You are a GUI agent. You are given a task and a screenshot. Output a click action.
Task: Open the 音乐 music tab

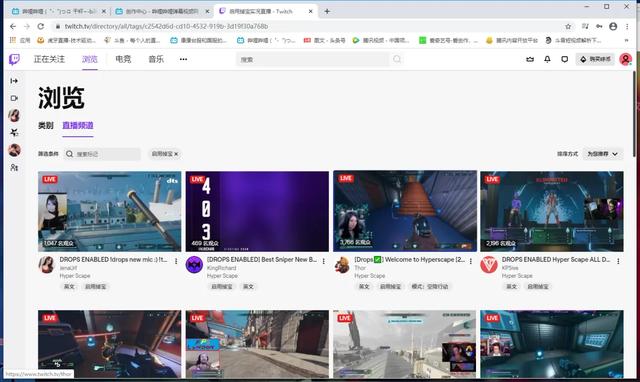pyautogui.click(x=156, y=60)
